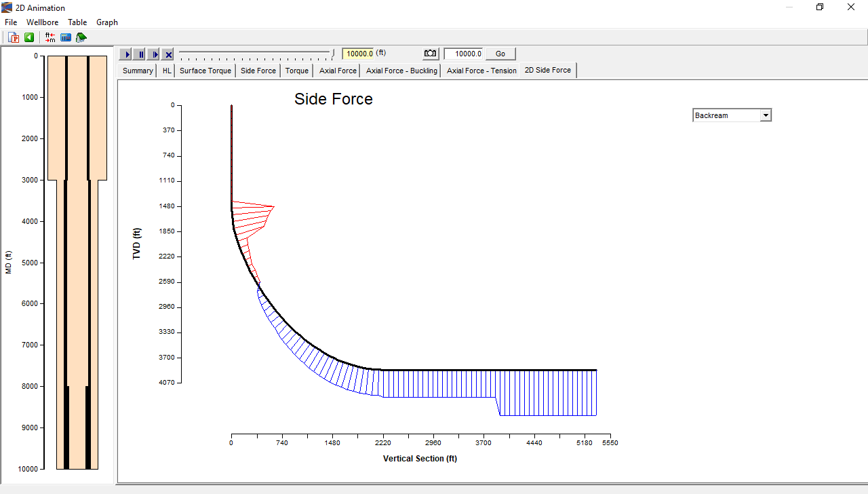Viewport: 868px width, 494px height.
Task: Click the export to PowerPoint icon
Action: [14, 37]
